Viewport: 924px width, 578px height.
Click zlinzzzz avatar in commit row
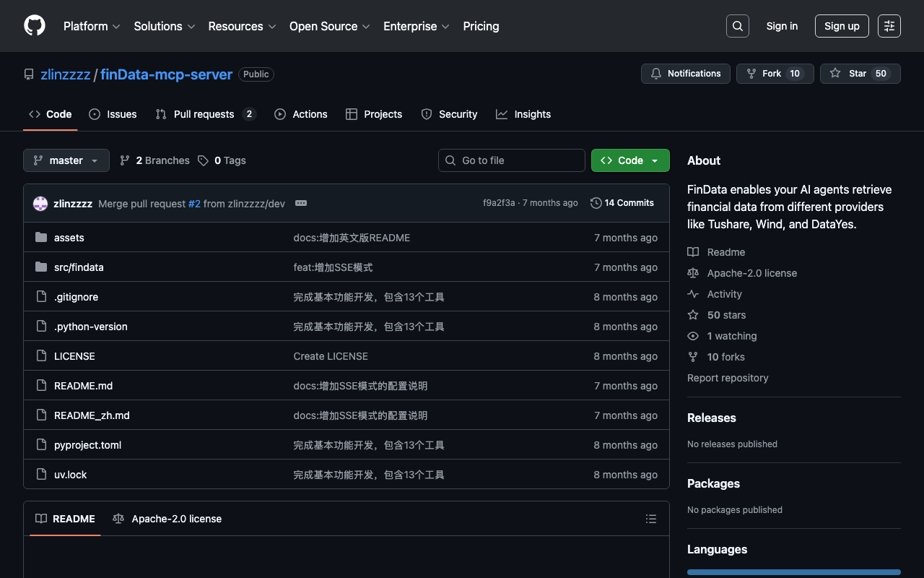pos(40,204)
